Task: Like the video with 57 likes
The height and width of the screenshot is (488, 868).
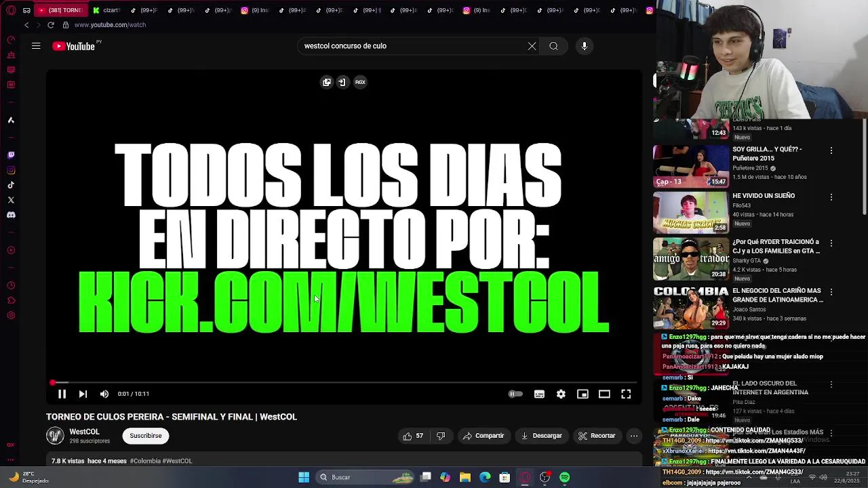Action: 413,436
